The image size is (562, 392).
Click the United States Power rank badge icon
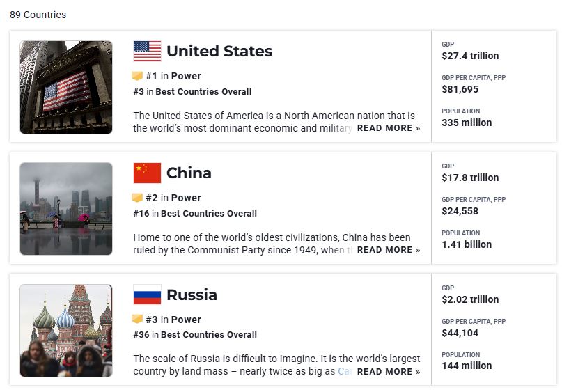point(137,76)
